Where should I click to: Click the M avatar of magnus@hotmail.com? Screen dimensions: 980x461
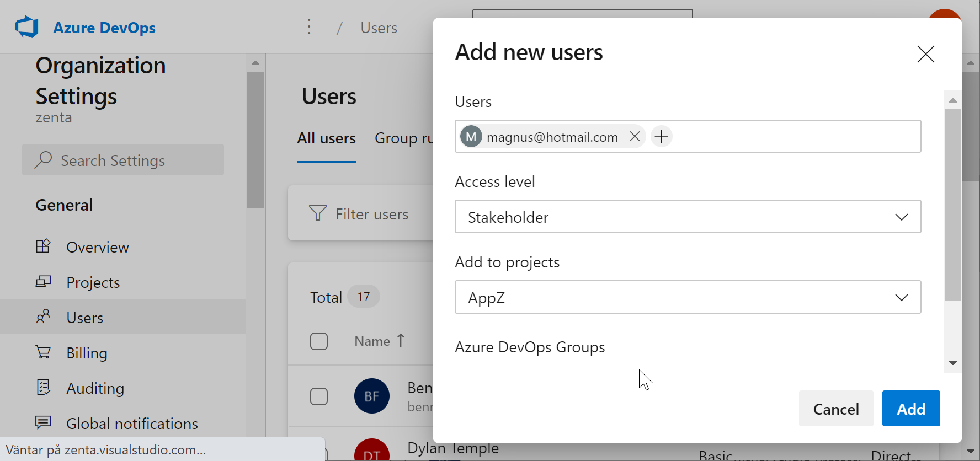pyautogui.click(x=471, y=137)
